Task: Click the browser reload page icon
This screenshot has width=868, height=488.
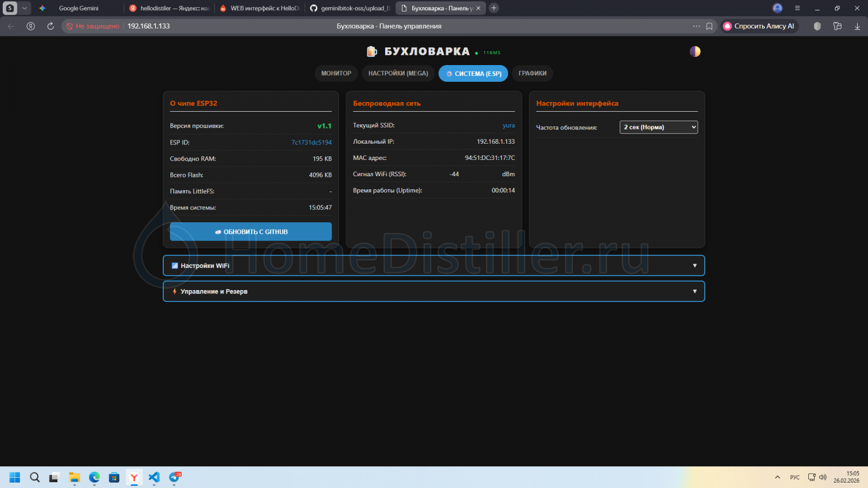Action: pyautogui.click(x=50, y=26)
